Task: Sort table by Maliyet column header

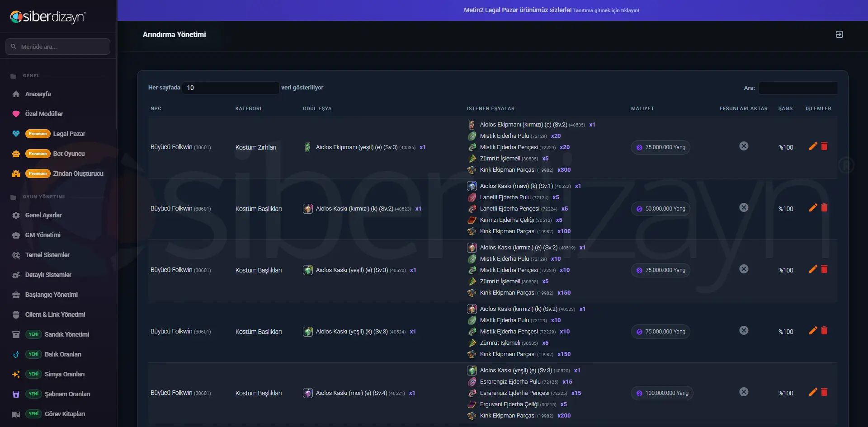Action: [642, 108]
